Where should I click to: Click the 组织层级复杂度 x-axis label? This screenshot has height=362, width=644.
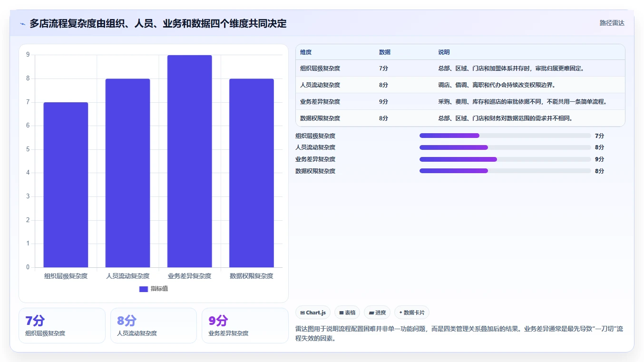coord(66,276)
